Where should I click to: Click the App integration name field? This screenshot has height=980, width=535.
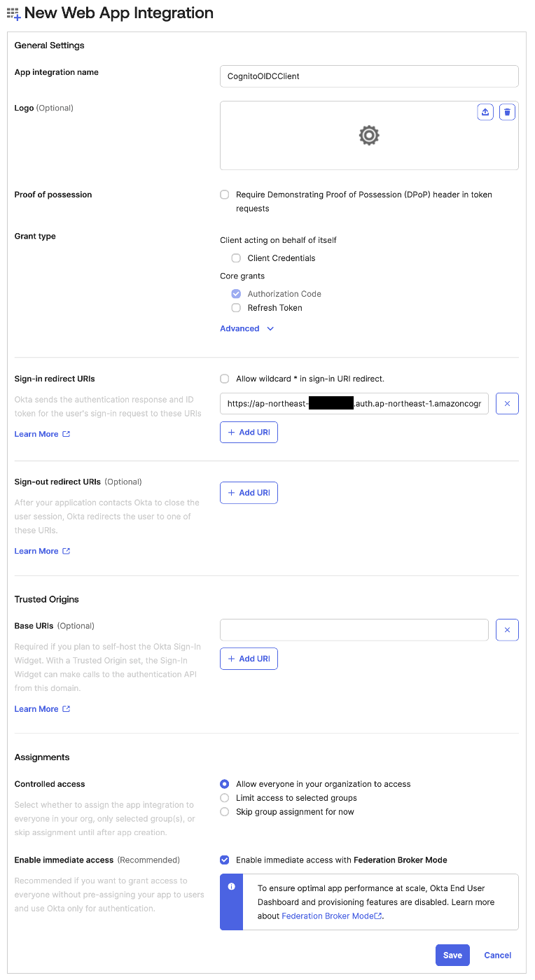369,76
